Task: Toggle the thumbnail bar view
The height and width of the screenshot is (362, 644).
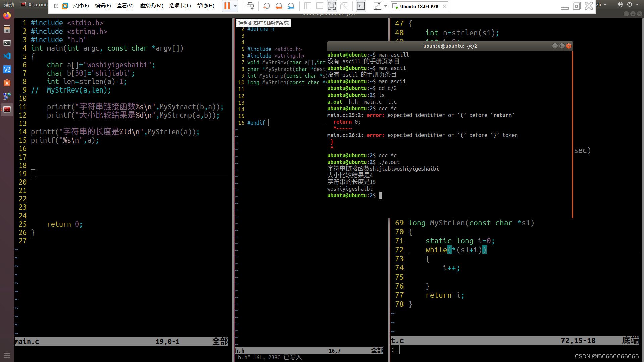Action: 320,6
